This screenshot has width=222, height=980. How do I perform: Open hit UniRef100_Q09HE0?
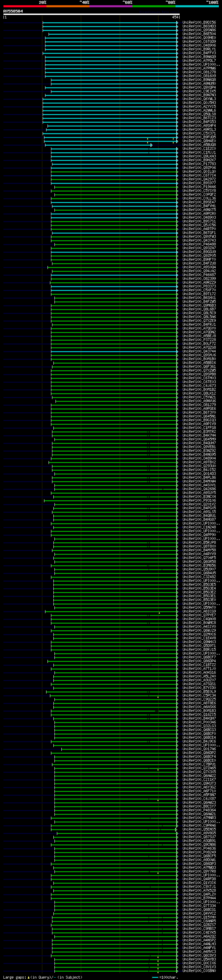point(199,38)
